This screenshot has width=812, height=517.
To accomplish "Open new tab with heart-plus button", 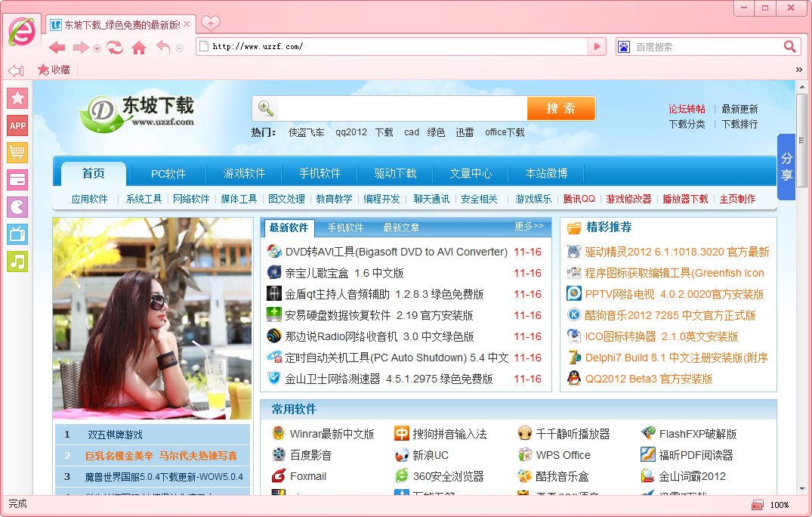I will tap(210, 23).
